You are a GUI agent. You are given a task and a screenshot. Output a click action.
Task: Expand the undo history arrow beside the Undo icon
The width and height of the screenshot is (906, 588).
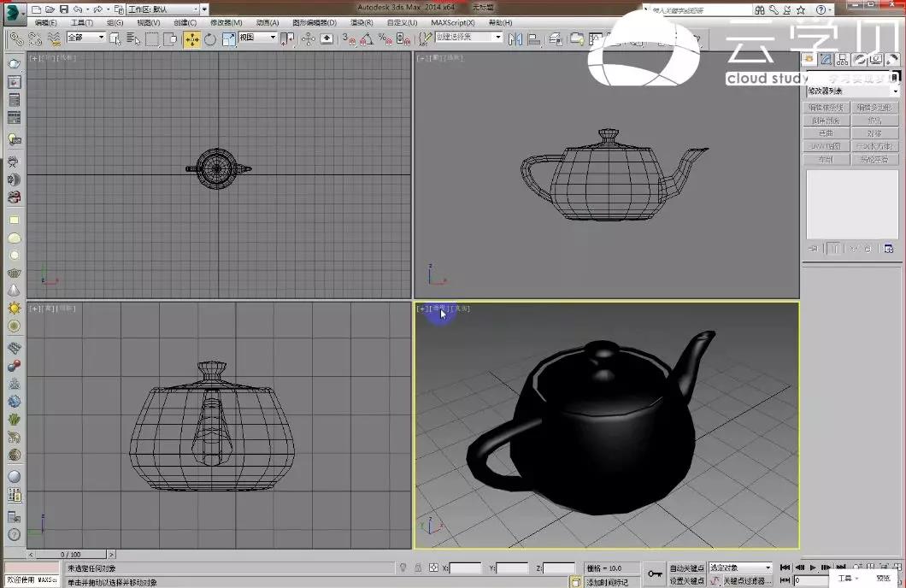[87, 9]
